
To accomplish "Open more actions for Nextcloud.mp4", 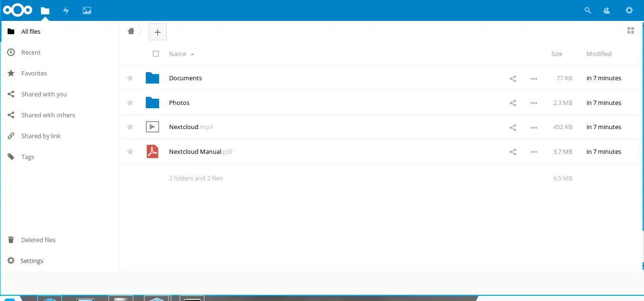I will click(534, 127).
